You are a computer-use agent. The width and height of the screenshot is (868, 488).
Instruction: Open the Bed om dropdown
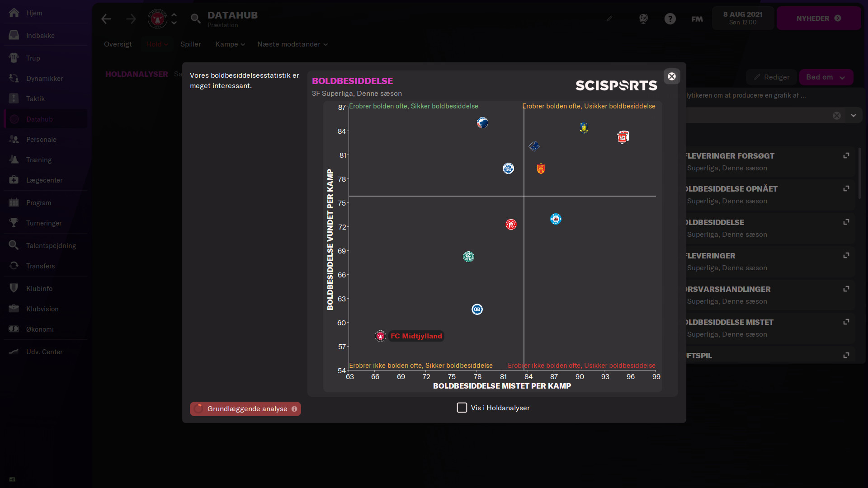826,77
